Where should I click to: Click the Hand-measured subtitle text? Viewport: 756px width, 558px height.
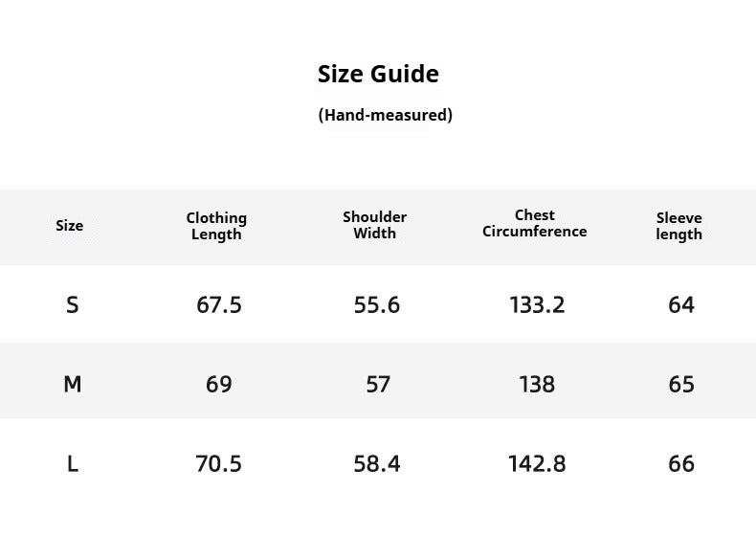click(x=386, y=115)
